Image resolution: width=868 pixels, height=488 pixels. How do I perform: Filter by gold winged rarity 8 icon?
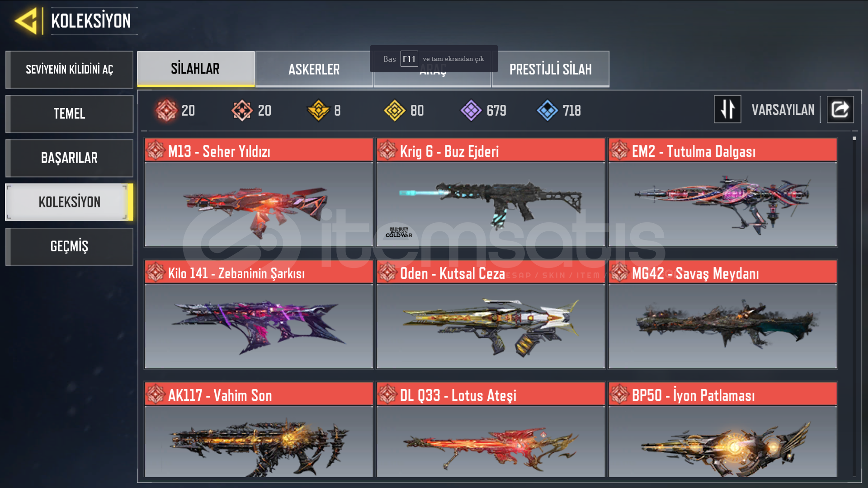click(319, 110)
